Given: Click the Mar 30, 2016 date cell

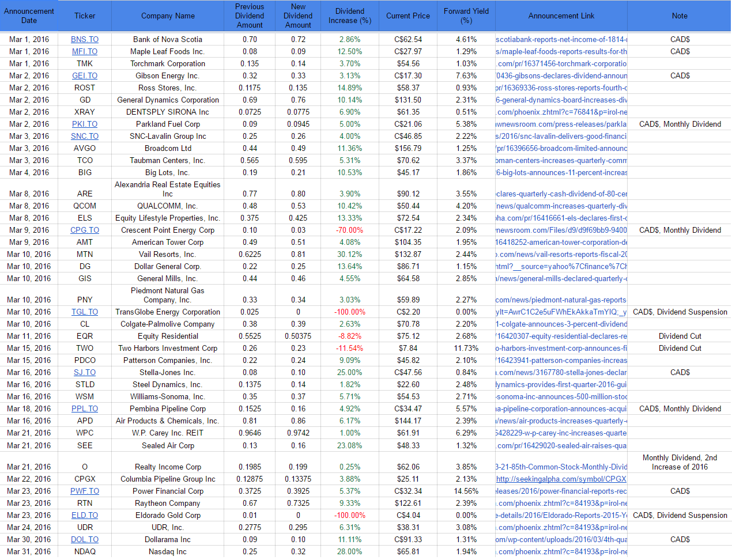Looking at the screenshot, I should click(x=29, y=539).
